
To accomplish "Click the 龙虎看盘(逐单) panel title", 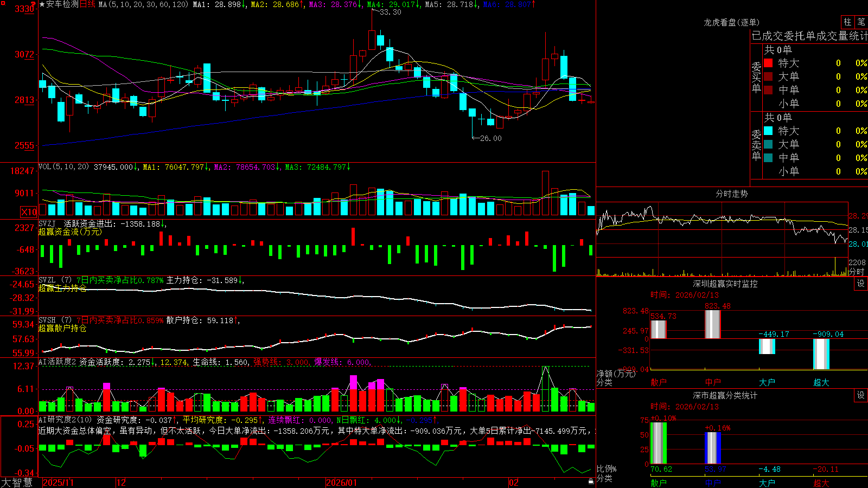I will click(731, 22).
